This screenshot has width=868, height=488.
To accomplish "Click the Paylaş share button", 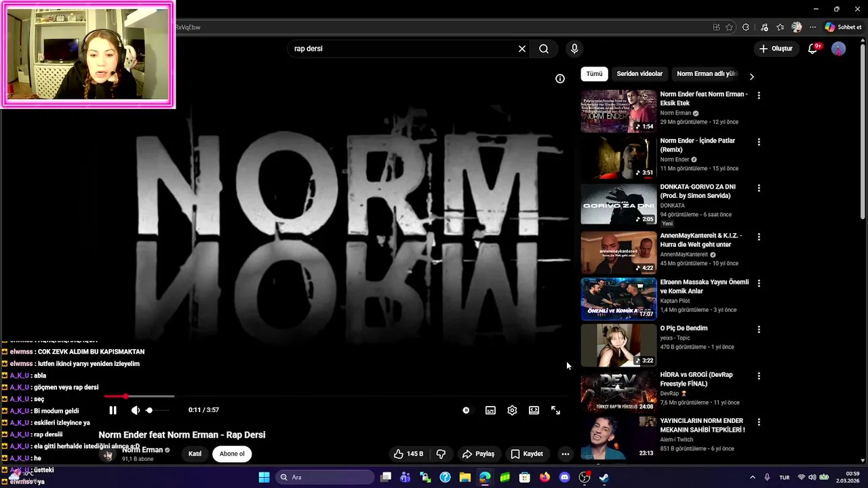I will point(478,454).
